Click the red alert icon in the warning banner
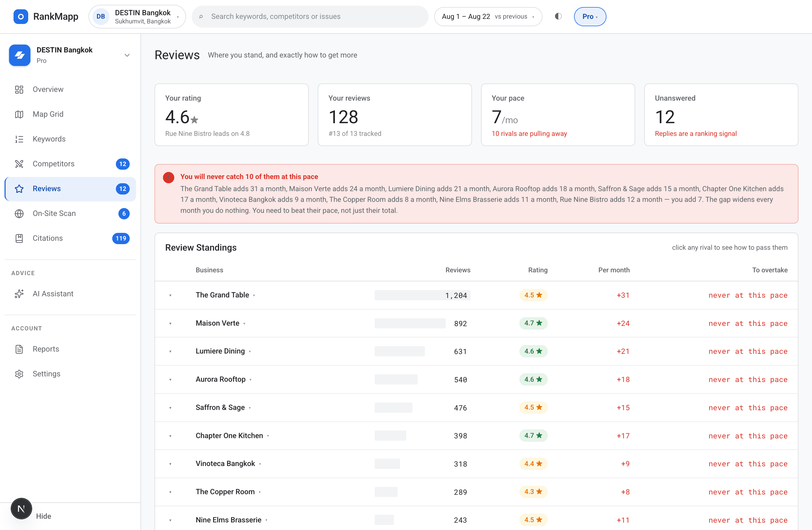 [169, 177]
